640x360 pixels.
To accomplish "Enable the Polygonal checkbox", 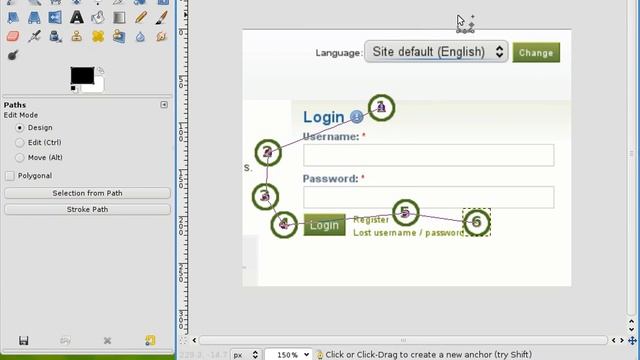I will tap(10, 176).
